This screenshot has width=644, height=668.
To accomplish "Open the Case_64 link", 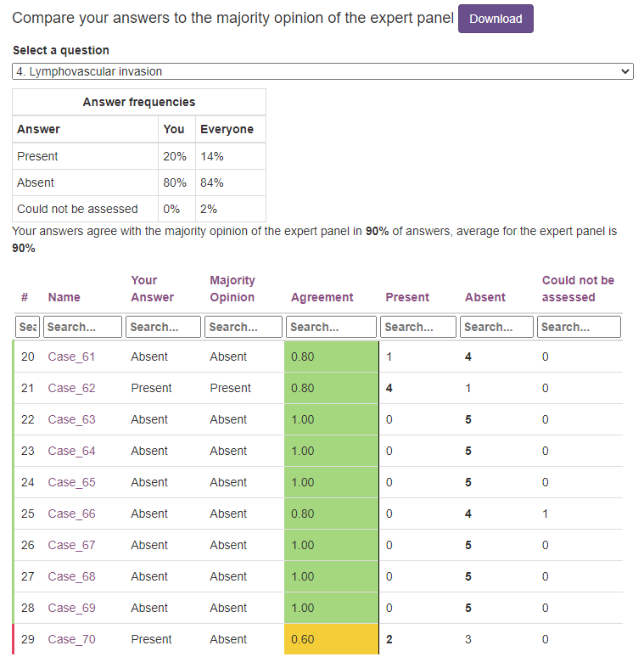I will pos(71,451).
